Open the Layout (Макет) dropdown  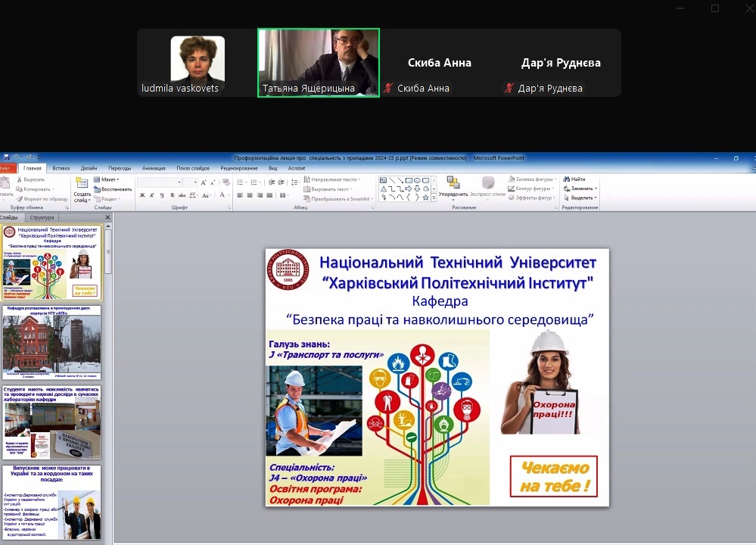tap(107, 179)
